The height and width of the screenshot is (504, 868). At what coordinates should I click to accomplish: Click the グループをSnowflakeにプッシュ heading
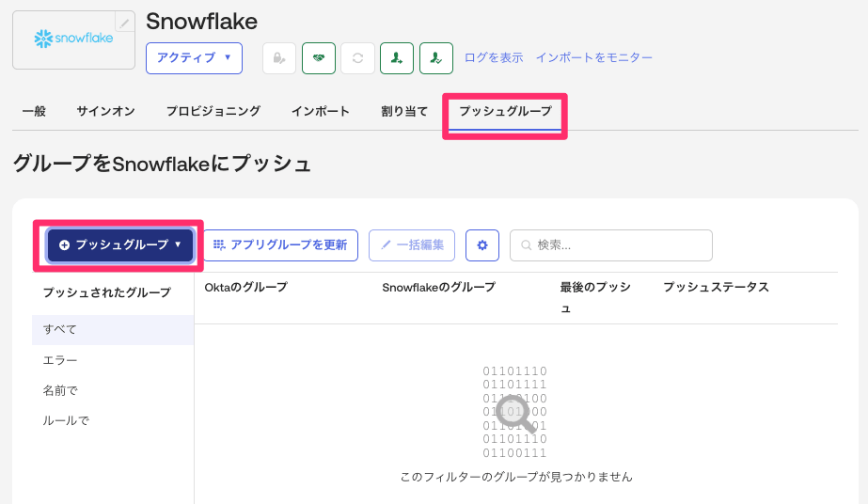click(x=162, y=164)
